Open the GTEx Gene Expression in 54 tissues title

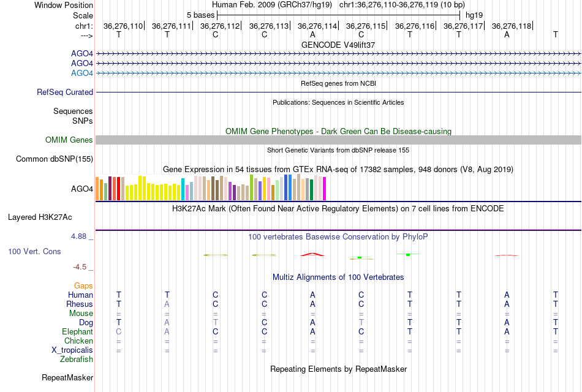338,170
